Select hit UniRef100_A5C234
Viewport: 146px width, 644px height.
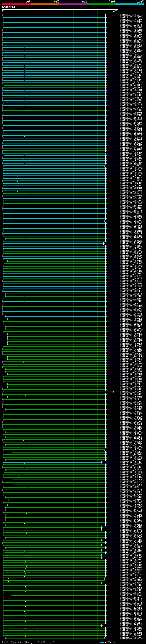click(x=131, y=90)
